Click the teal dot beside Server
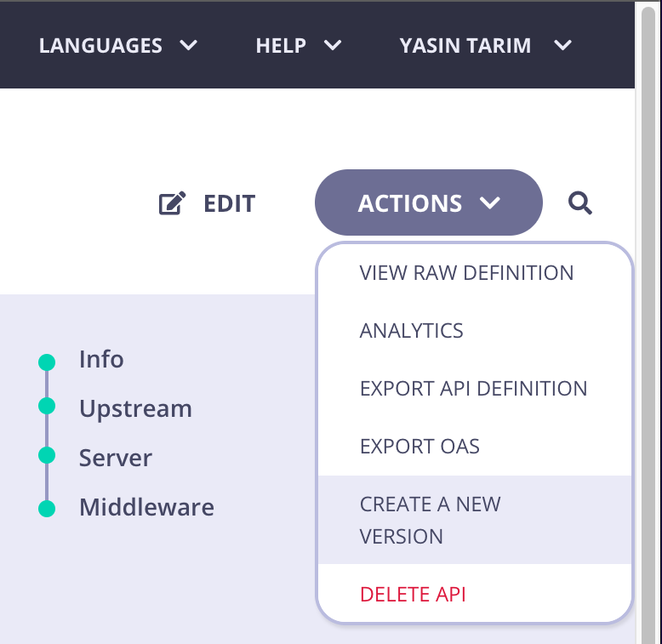The width and height of the screenshot is (662, 644). click(x=47, y=454)
